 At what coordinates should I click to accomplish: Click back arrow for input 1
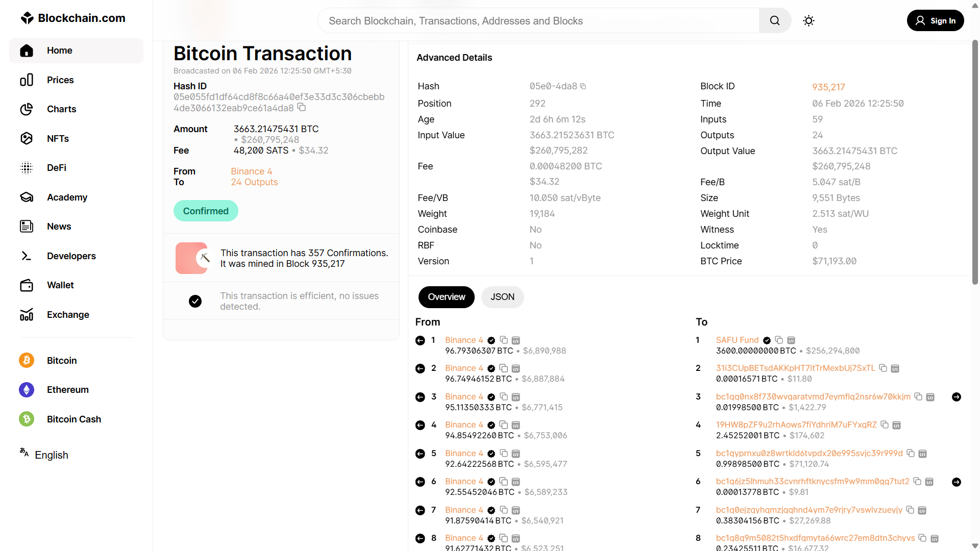pos(420,340)
